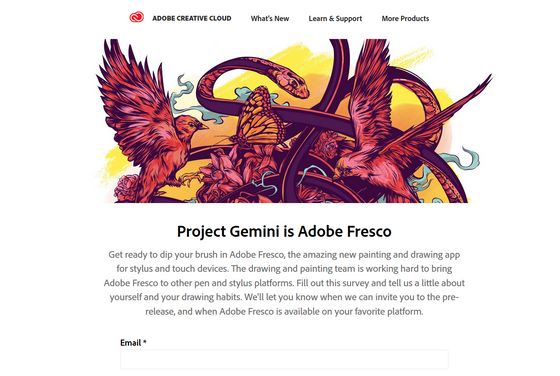Expand the More Products navigation item
This screenshot has width=560, height=376.
point(405,19)
